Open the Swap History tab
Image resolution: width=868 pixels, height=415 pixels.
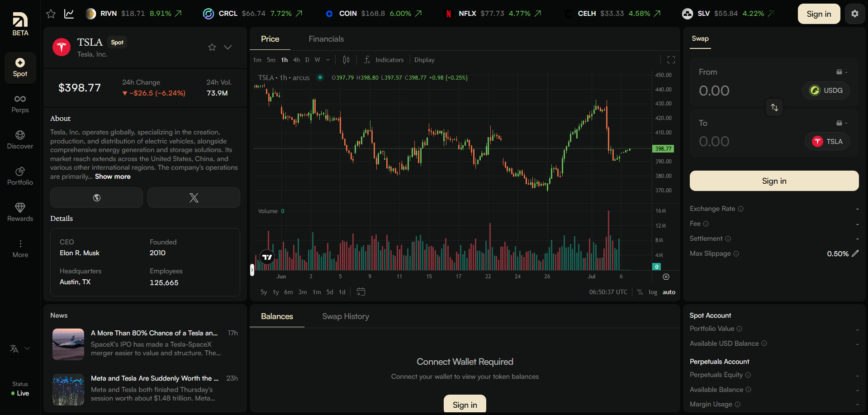pos(346,316)
